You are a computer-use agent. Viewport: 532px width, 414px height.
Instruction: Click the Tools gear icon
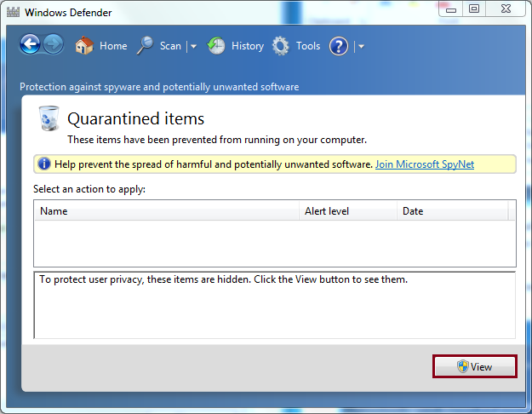pos(281,46)
